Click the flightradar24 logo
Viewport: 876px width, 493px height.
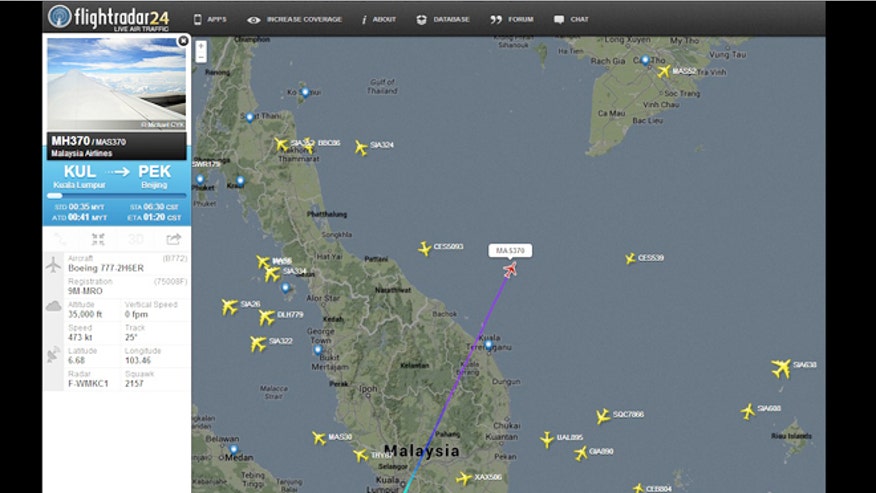pyautogui.click(x=108, y=17)
